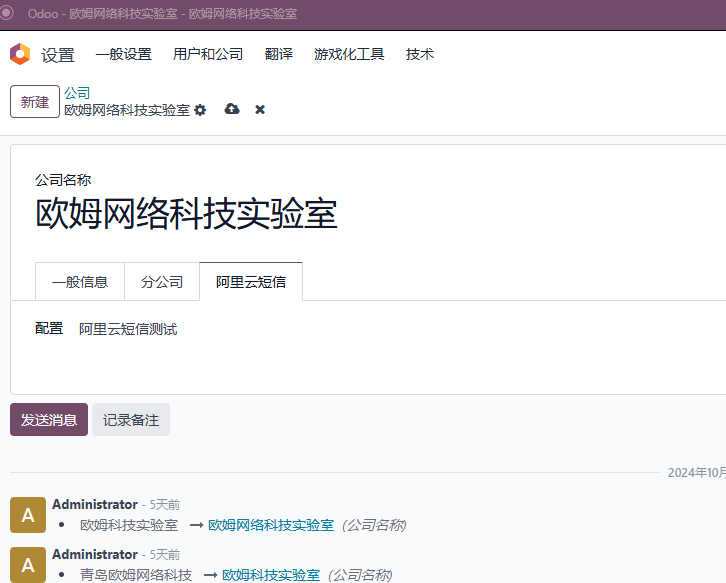
Task: Expand the 技术 menu
Action: pyautogui.click(x=420, y=54)
